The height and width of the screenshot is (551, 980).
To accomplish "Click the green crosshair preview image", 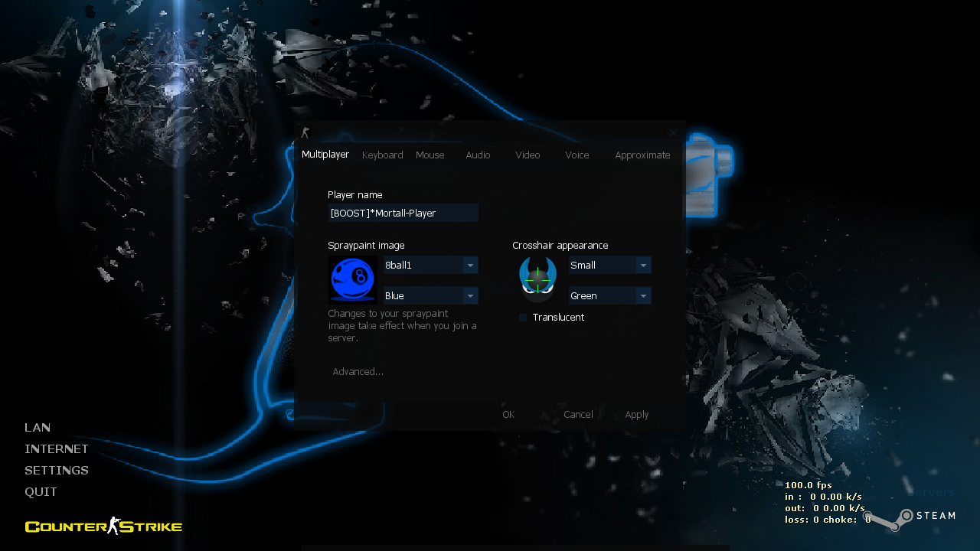I will coord(537,279).
